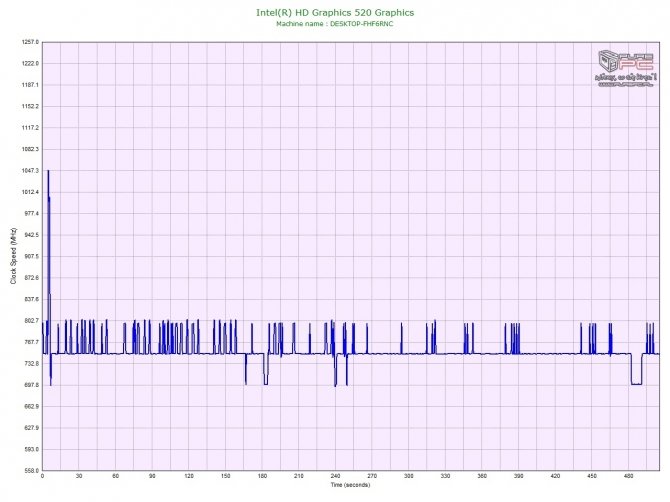The image size is (670, 502).
Task: Click the Clock Speed (MHz) axis label
Action: point(14,256)
